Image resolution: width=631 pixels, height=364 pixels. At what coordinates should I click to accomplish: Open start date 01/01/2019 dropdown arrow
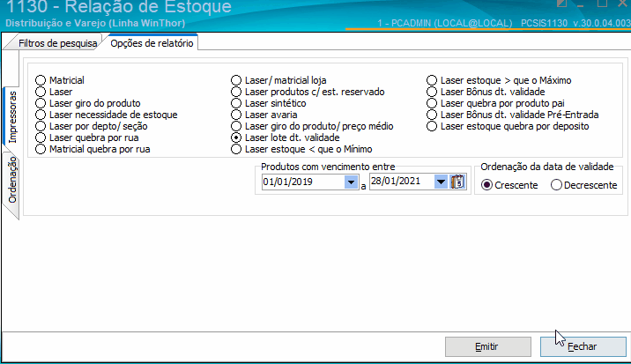pos(351,182)
